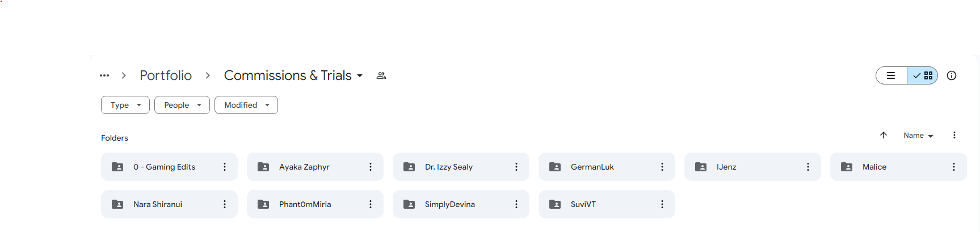This screenshot has height=232, width=980.
Task: Click the shared folder people icon
Action: (x=381, y=75)
